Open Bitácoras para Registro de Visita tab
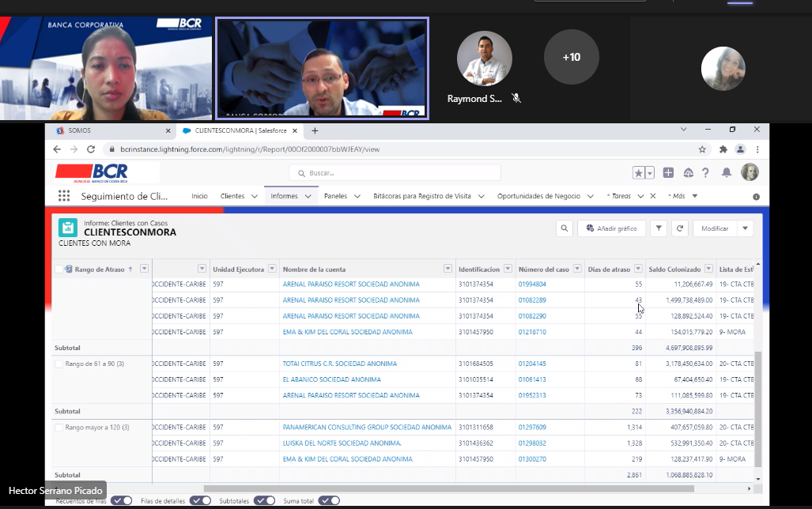812x509 pixels. (422, 196)
